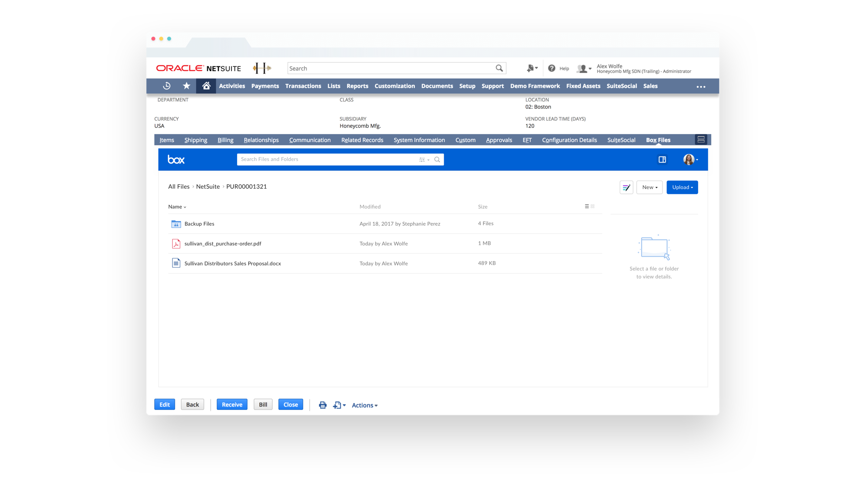Navigate to the NetSuite breadcrumb folder
The image size is (868, 488).
pyautogui.click(x=208, y=186)
